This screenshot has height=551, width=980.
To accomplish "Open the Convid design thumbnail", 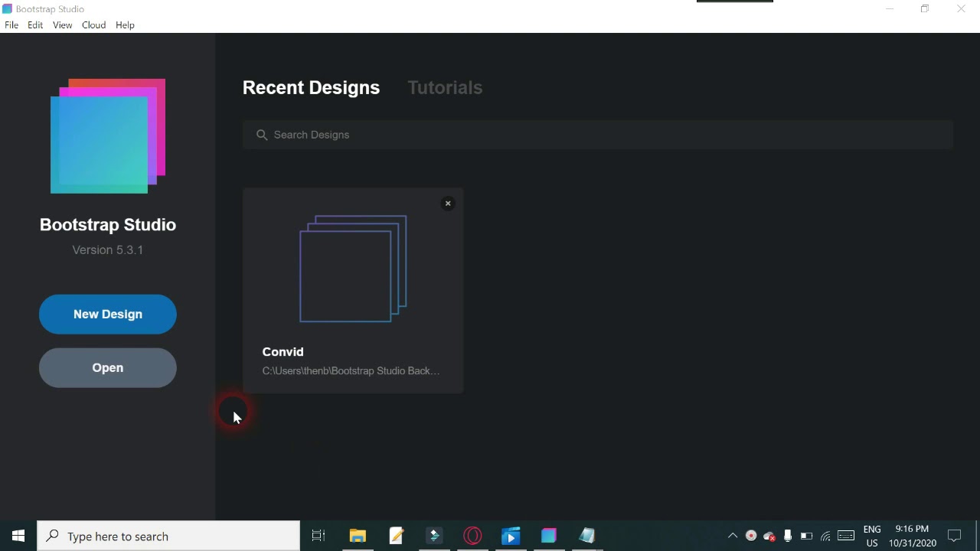I will coord(353,269).
